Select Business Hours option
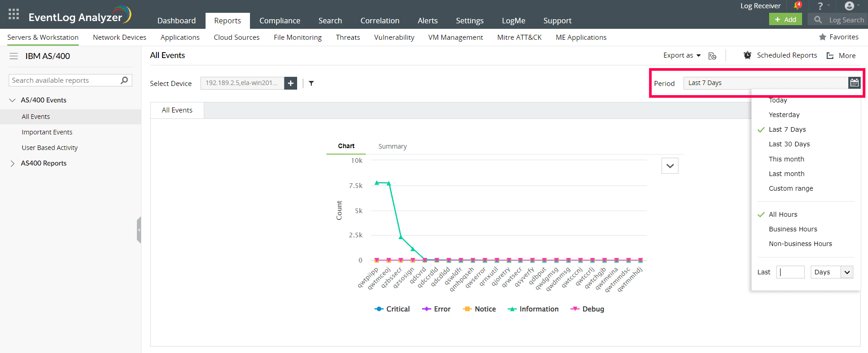The height and width of the screenshot is (353, 868). click(793, 229)
